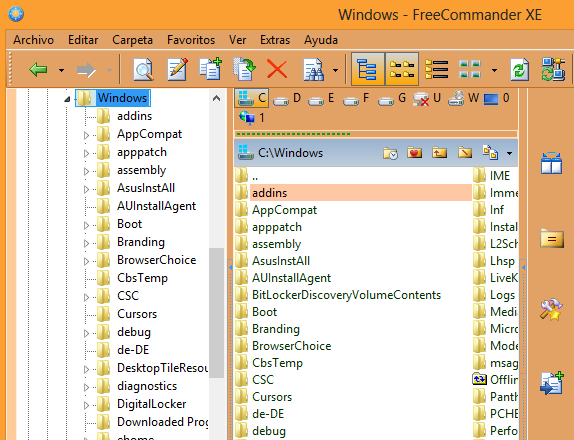
Task: Open the folder history icon
Action: [x=391, y=153]
